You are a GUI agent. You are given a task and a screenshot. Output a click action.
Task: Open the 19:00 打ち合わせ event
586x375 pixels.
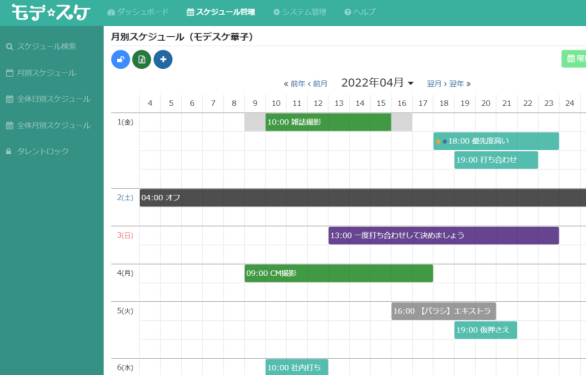pos(496,160)
